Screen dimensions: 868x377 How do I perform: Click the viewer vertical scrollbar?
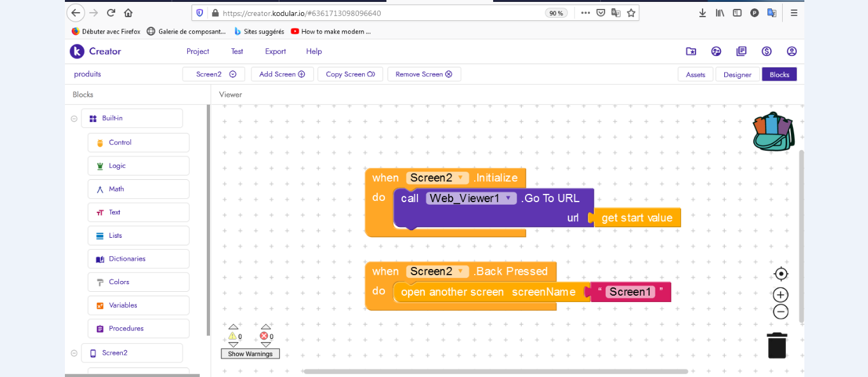pos(802,236)
